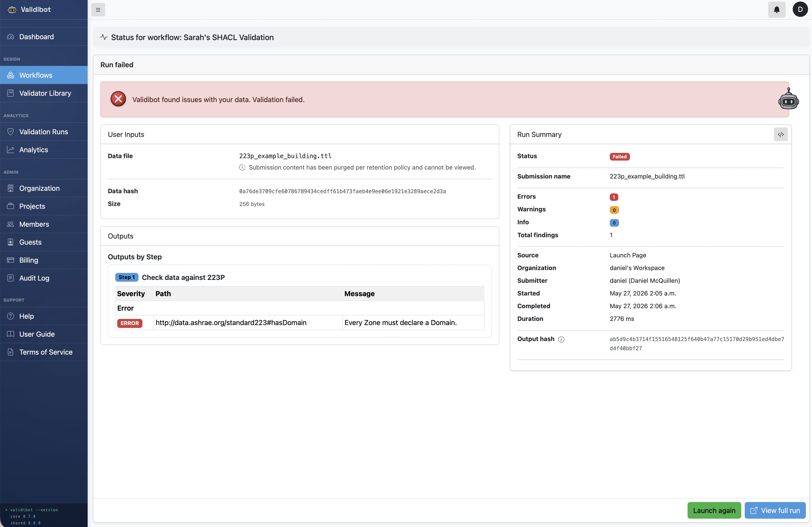Click the Failed status badge
812x527 pixels.
click(620, 157)
